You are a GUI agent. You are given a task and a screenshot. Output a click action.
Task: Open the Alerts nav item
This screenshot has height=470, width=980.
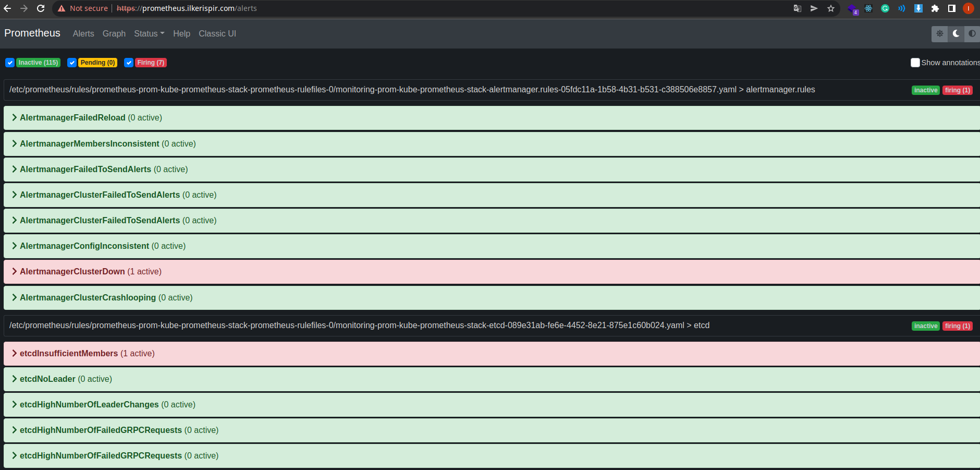(83, 33)
